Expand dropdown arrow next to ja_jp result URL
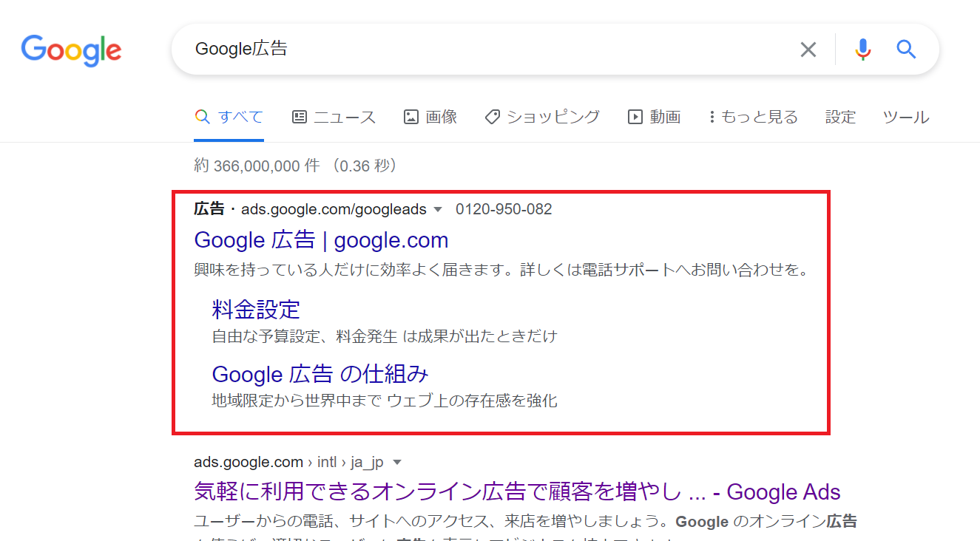The height and width of the screenshot is (541, 980). pyautogui.click(x=397, y=463)
